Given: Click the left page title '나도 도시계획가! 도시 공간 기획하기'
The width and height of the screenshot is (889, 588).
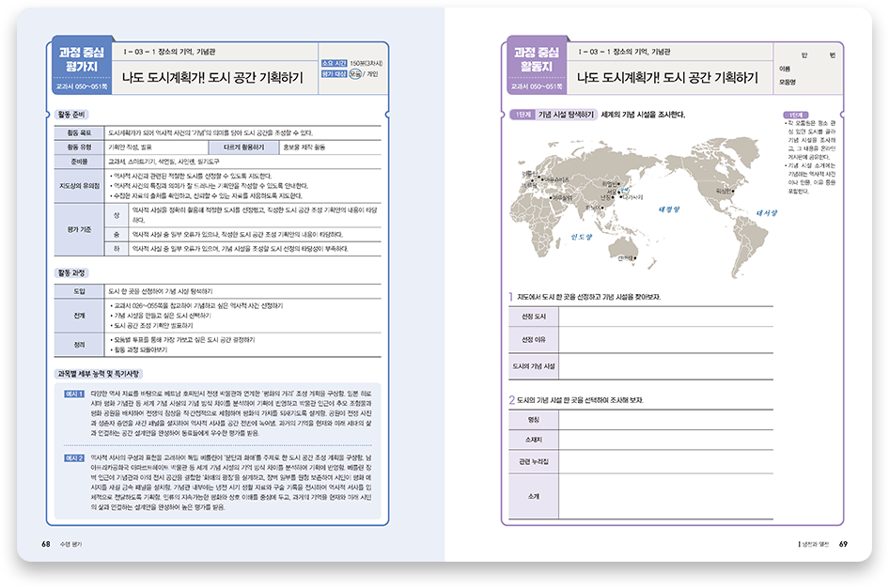Looking at the screenshot, I should [x=212, y=78].
